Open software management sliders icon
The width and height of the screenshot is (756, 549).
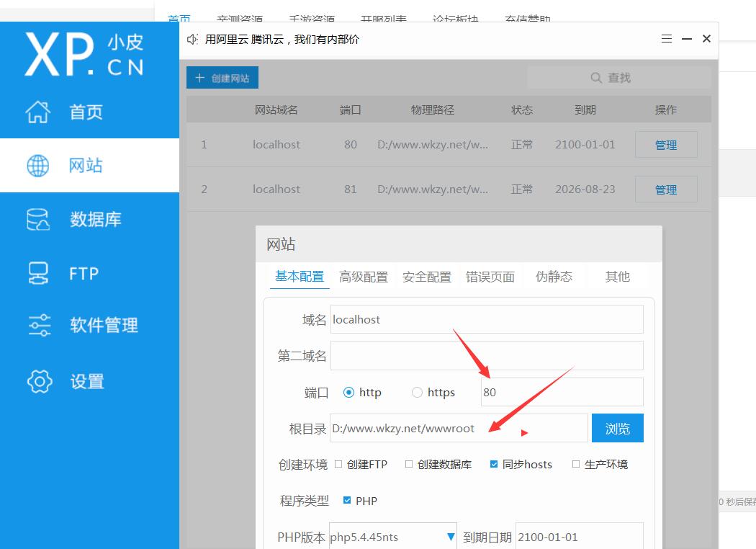tap(39, 325)
